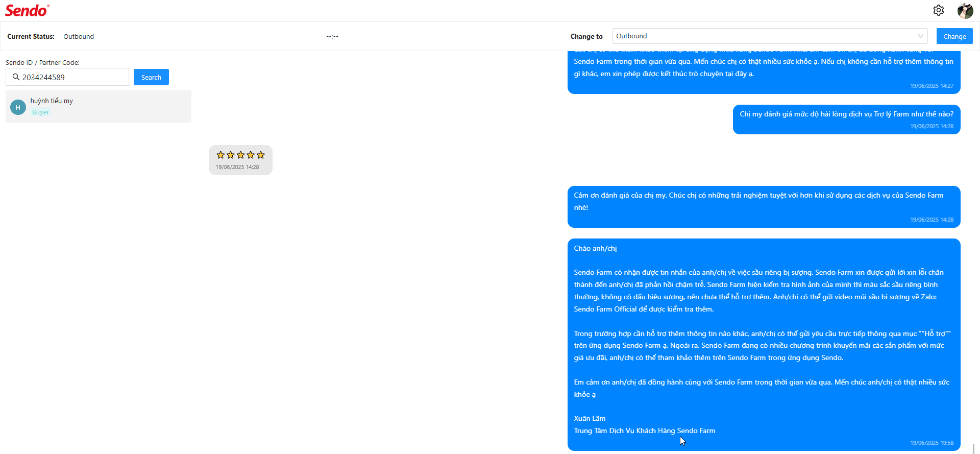Click the Xuân Lâm apology message bubble
Screen dimensions: 980x454
click(x=764, y=345)
